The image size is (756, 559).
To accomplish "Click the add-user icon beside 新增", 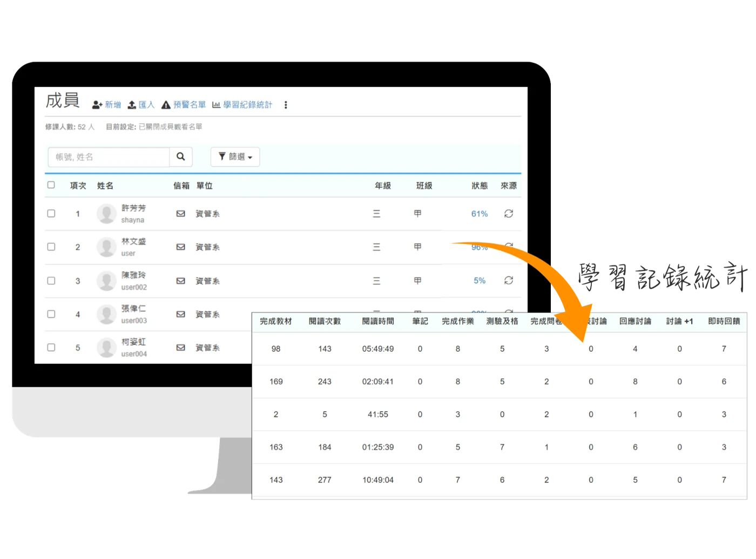I will point(97,105).
